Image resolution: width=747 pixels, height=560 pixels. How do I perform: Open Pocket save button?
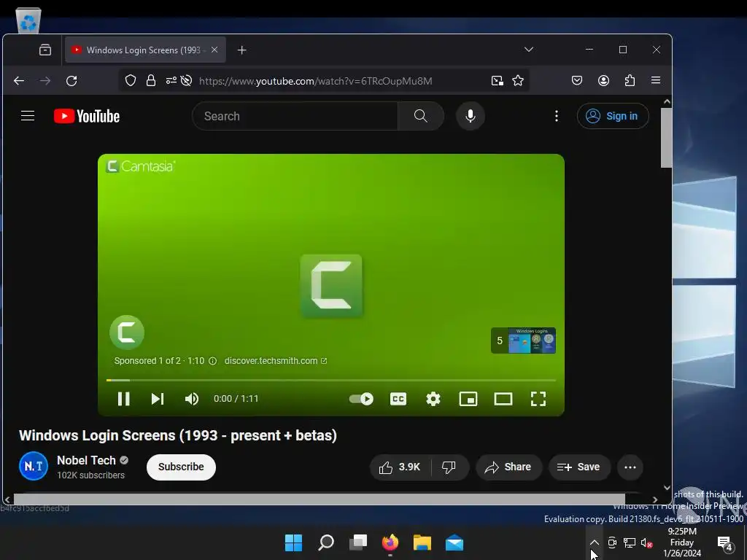[x=577, y=80]
